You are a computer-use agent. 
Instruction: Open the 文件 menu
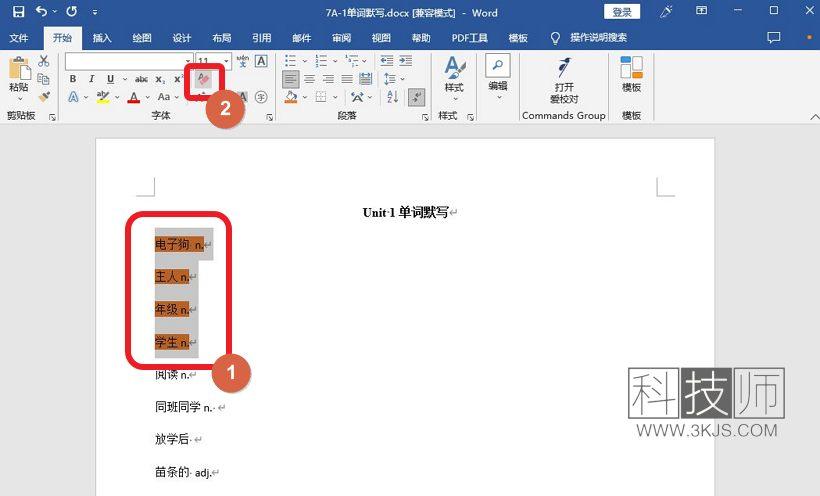click(x=19, y=38)
